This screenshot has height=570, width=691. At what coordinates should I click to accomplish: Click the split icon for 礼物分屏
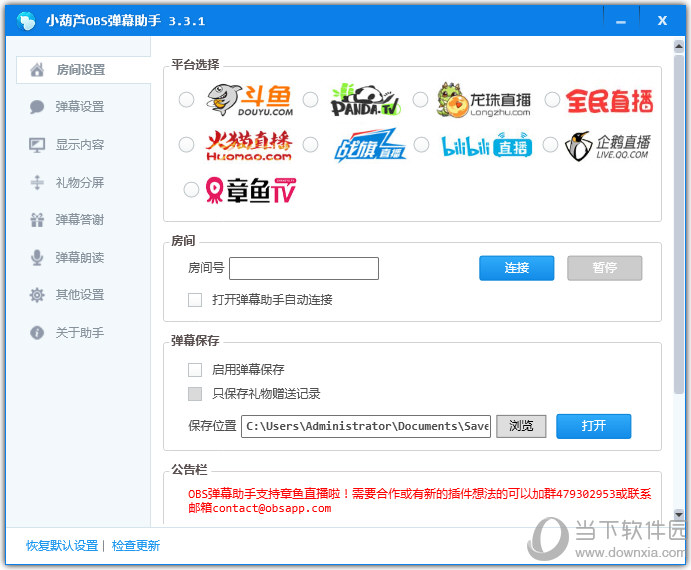coord(37,182)
